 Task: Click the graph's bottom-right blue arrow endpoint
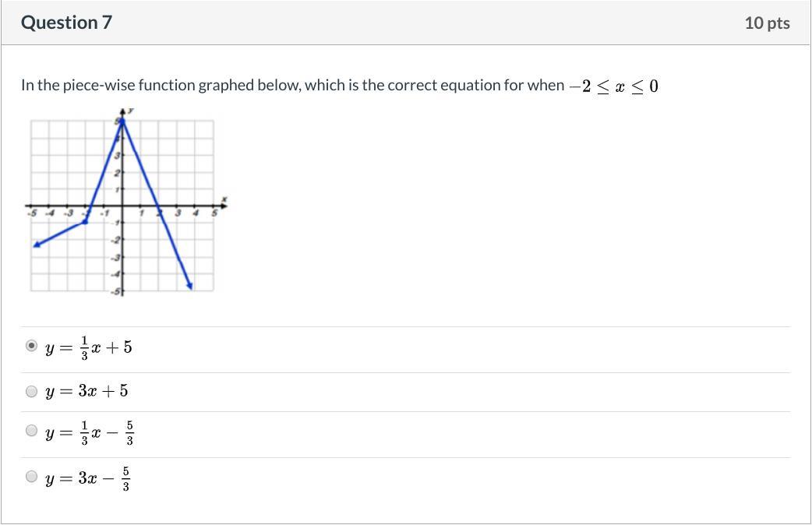[190, 287]
